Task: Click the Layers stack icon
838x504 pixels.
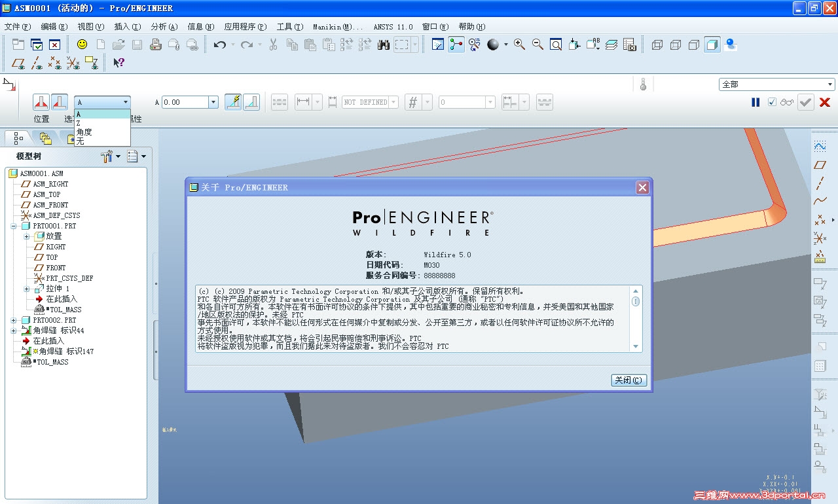Action: pyautogui.click(x=611, y=45)
